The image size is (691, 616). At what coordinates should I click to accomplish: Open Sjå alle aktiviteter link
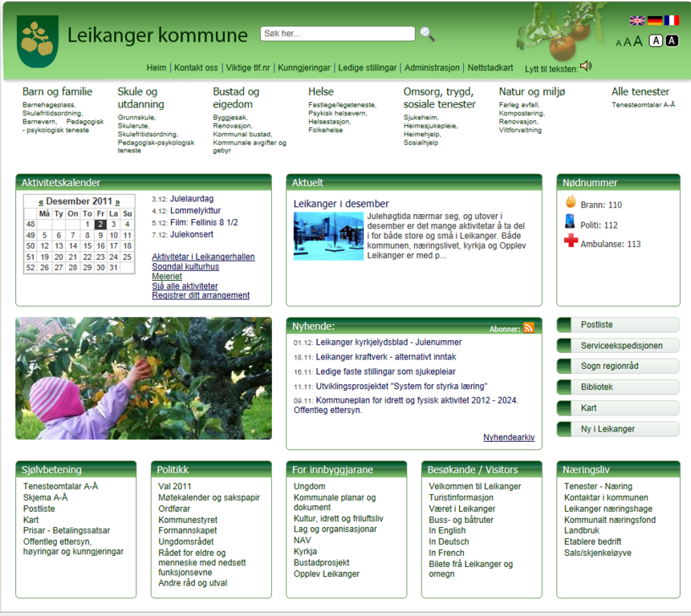click(185, 286)
